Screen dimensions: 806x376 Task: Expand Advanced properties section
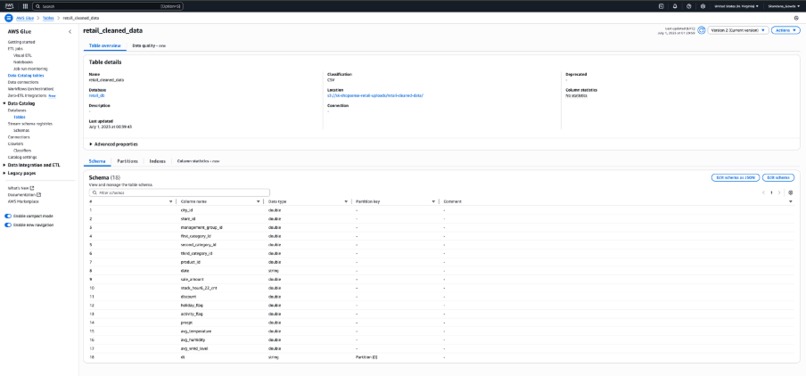pos(114,144)
